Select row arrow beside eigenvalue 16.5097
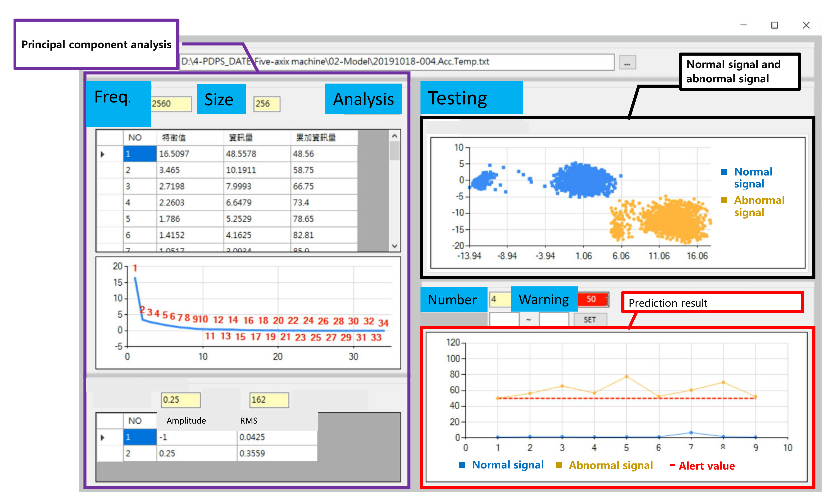Screen dimensions: 839x504 [102, 154]
